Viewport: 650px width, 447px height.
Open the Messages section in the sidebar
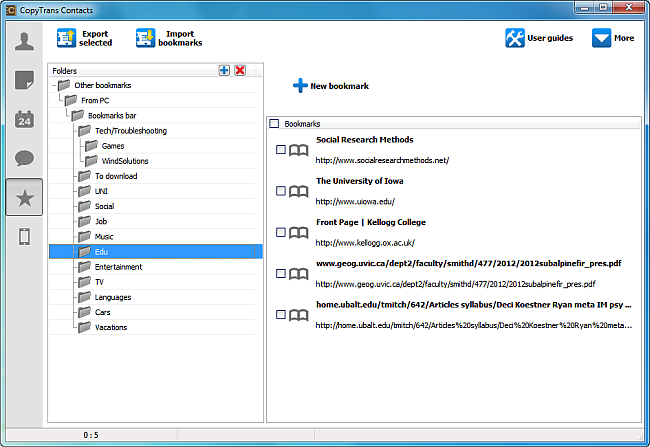coord(24,158)
